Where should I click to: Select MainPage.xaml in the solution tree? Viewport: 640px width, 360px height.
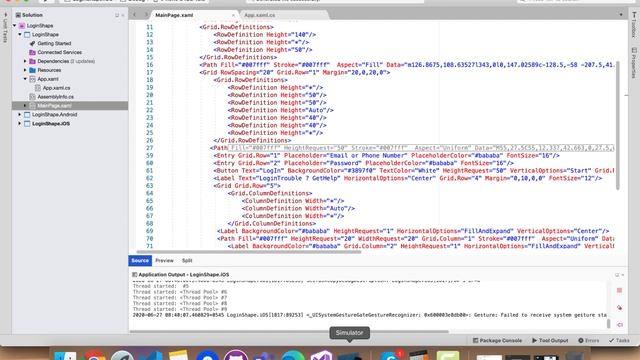(x=54, y=106)
